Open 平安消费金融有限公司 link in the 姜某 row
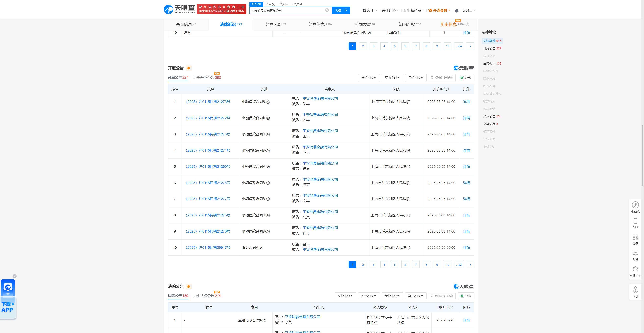The height and width of the screenshot is (333, 644). click(x=320, y=115)
